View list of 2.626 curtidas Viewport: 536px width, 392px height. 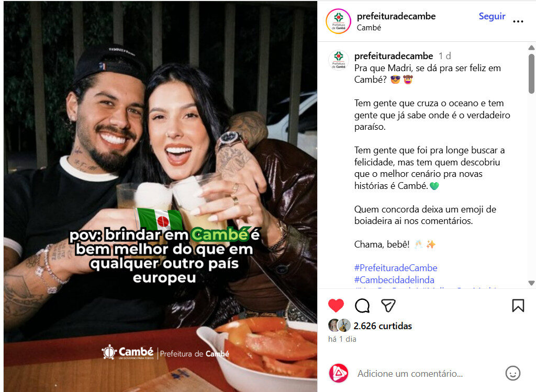click(383, 326)
